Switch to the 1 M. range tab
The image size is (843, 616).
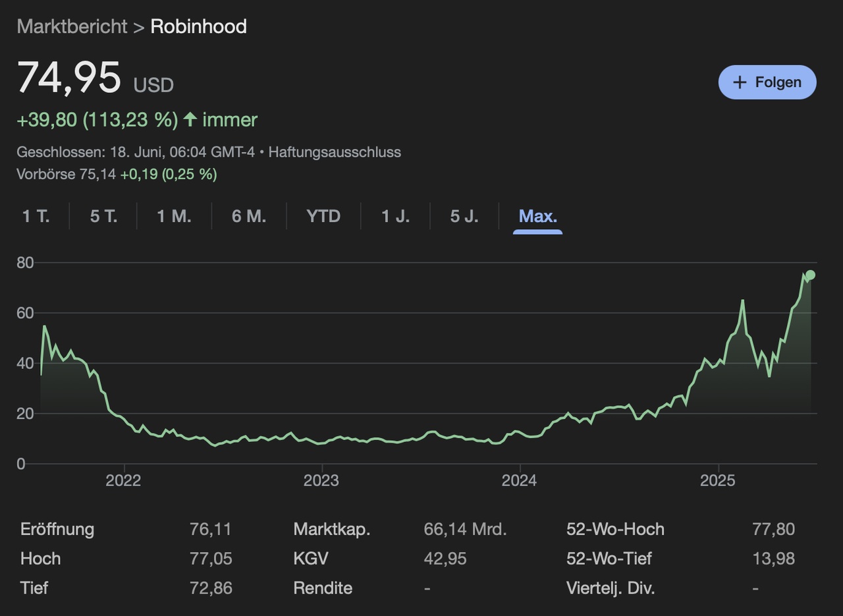point(174,216)
